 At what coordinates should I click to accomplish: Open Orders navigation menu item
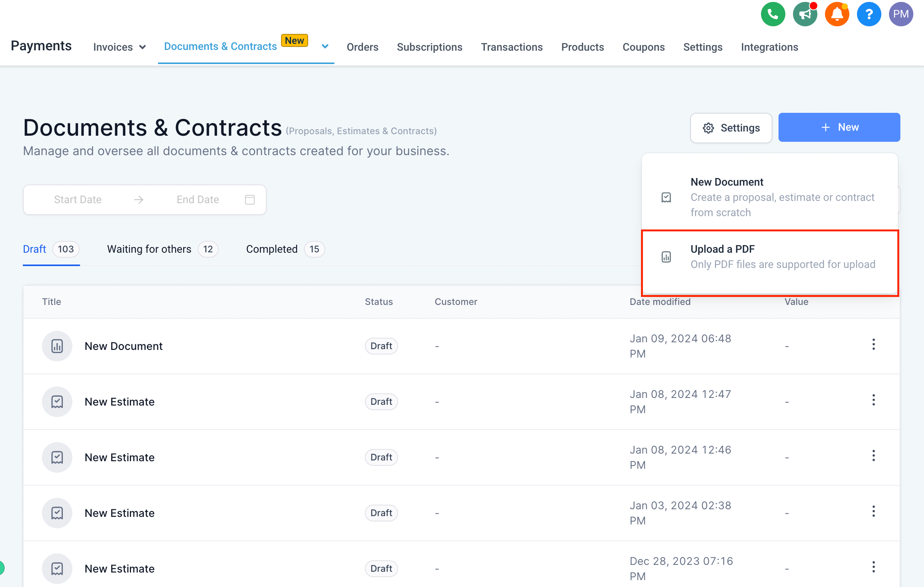[363, 47]
